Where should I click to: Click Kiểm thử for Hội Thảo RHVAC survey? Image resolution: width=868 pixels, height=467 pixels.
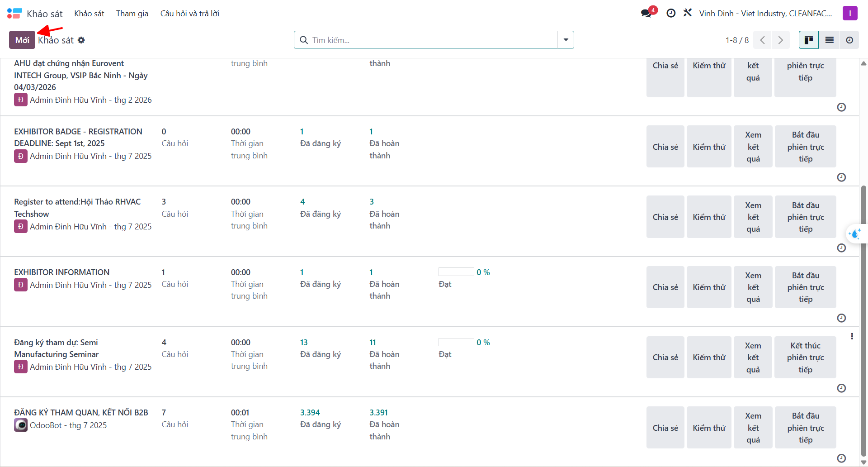tap(709, 217)
